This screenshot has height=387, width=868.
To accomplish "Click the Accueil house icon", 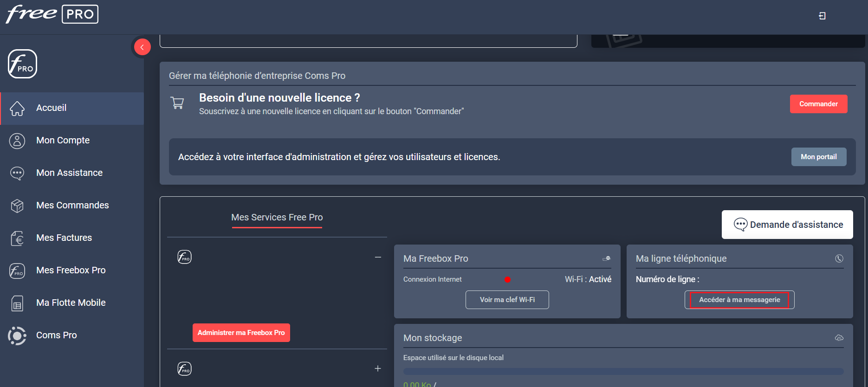I will coord(17,108).
